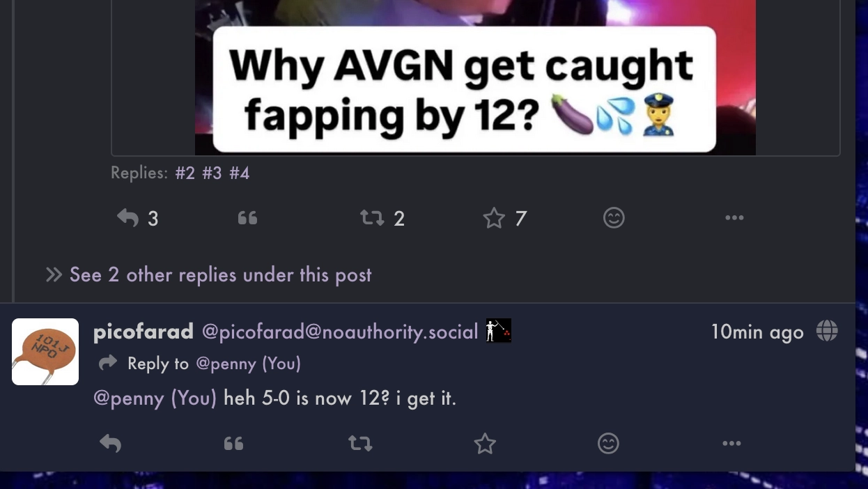Jump to reply #3
This screenshot has height=489, width=868.
click(212, 173)
